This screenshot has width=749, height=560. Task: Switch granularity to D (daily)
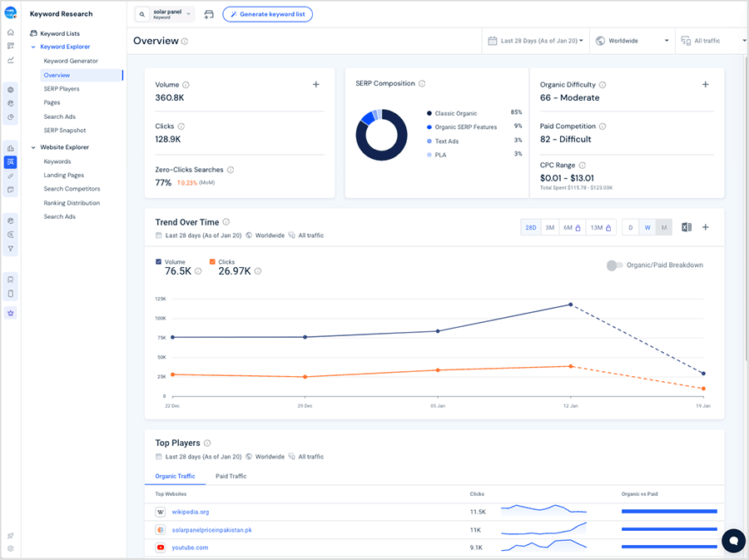pyautogui.click(x=631, y=228)
